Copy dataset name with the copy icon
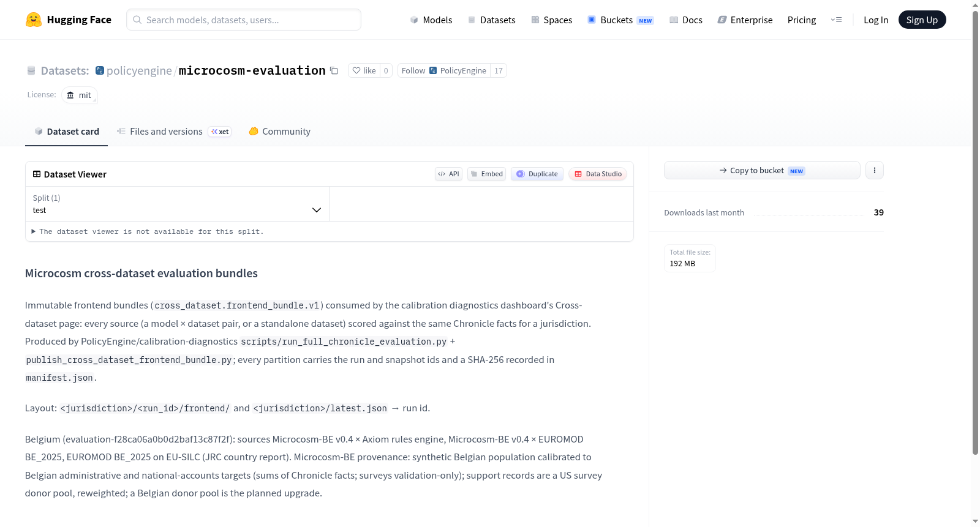This screenshot has height=527, width=980. coord(334,70)
